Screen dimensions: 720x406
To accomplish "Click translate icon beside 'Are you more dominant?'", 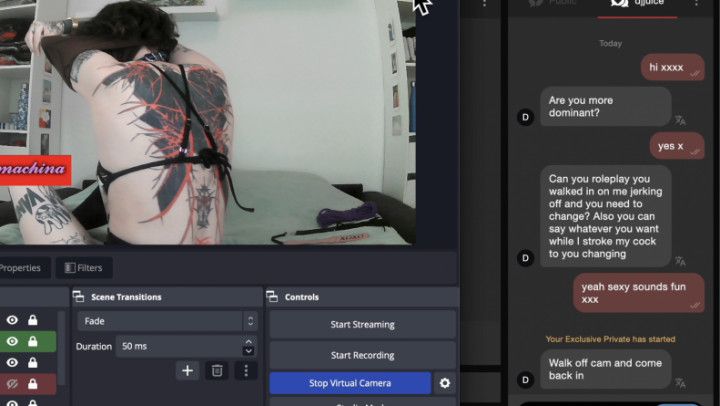I will 681,120.
